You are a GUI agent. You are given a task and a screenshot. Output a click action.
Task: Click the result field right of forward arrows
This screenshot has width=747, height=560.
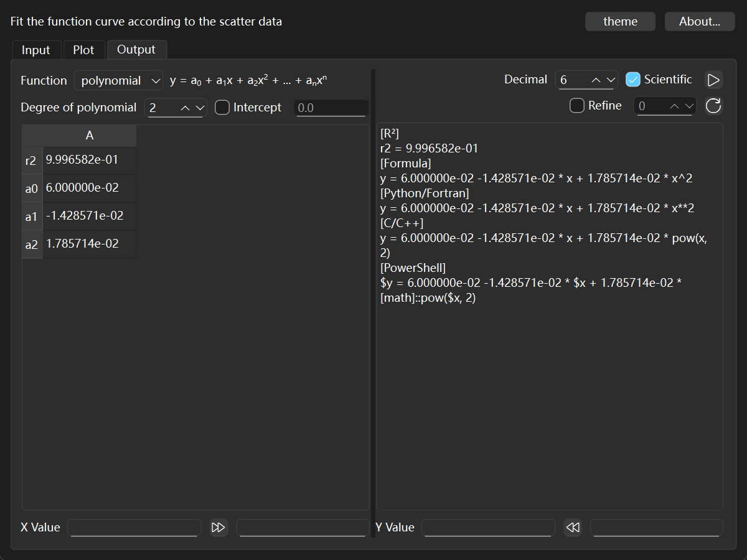click(x=303, y=528)
